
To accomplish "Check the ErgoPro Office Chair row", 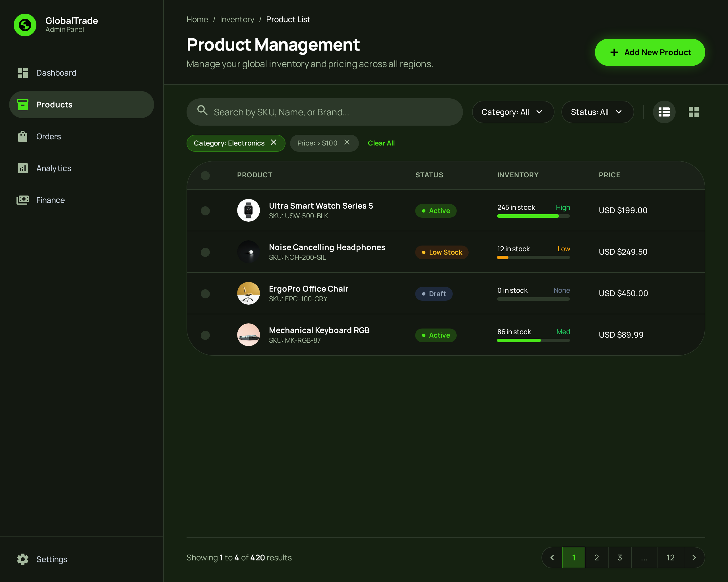I will (x=205, y=294).
